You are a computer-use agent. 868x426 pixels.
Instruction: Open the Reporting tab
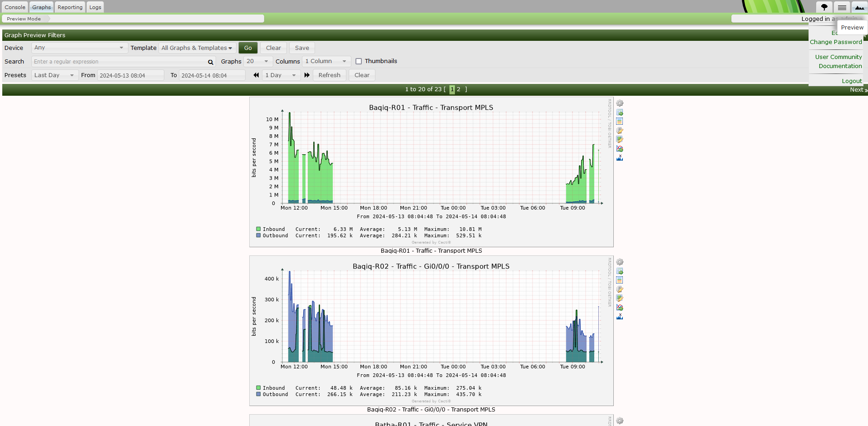click(70, 7)
